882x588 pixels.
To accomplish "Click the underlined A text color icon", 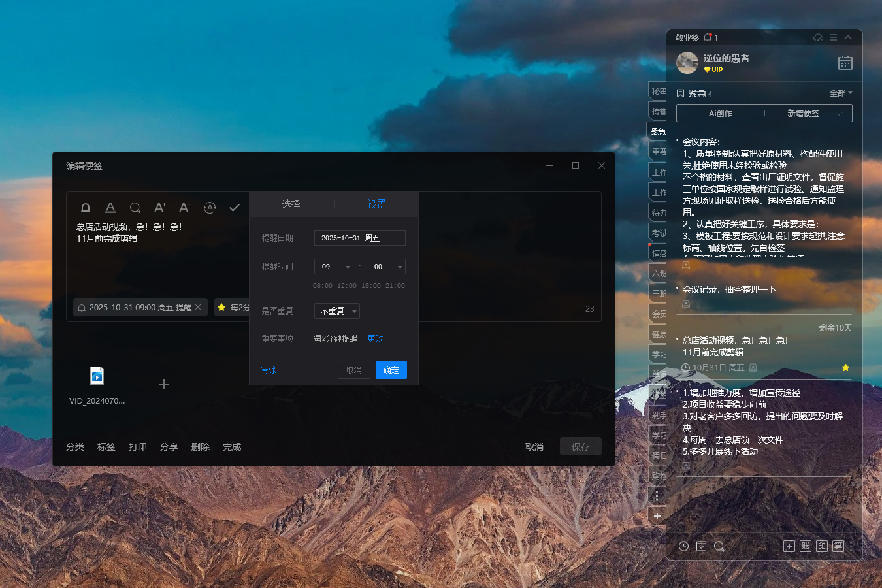I will pos(110,208).
